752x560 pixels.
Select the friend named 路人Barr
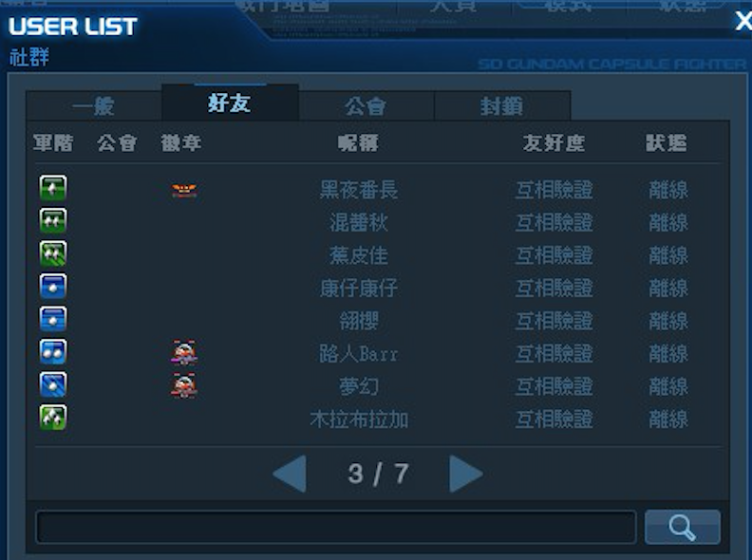coord(359,354)
